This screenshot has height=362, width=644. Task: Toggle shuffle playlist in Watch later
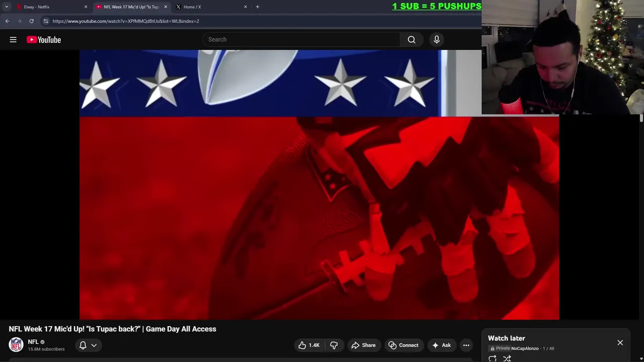coord(507,358)
